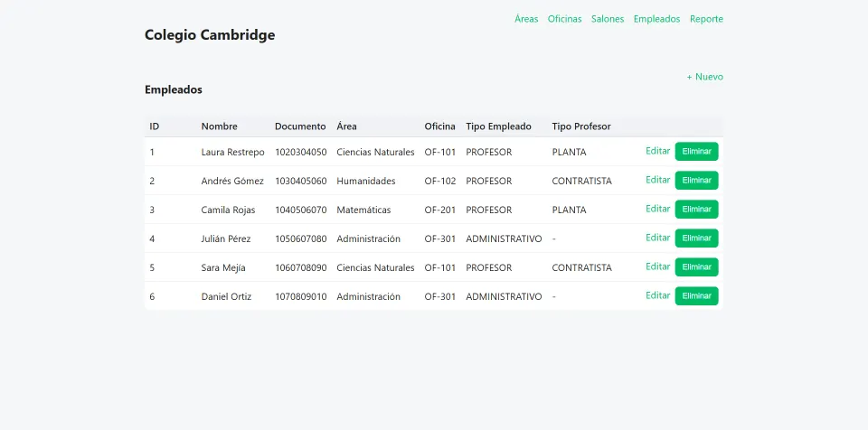Click office OF-102 cell
The width and height of the screenshot is (868, 430).
(x=440, y=181)
